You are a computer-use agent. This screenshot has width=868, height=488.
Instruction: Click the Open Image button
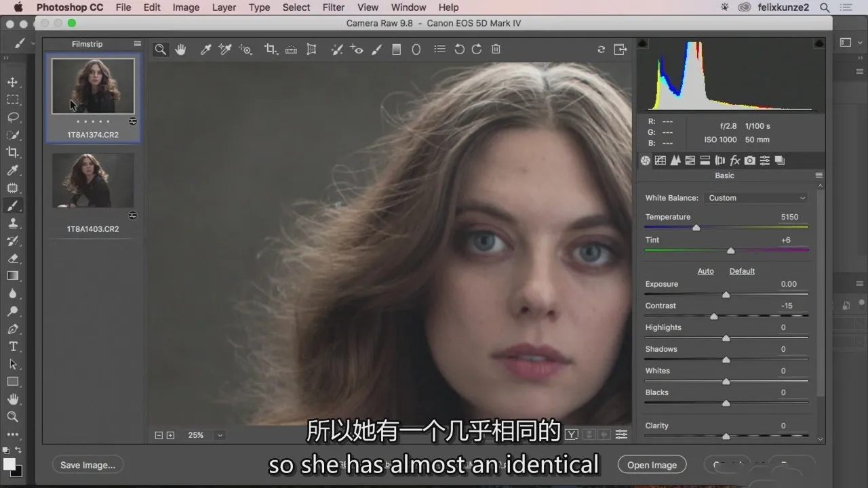pyautogui.click(x=652, y=465)
